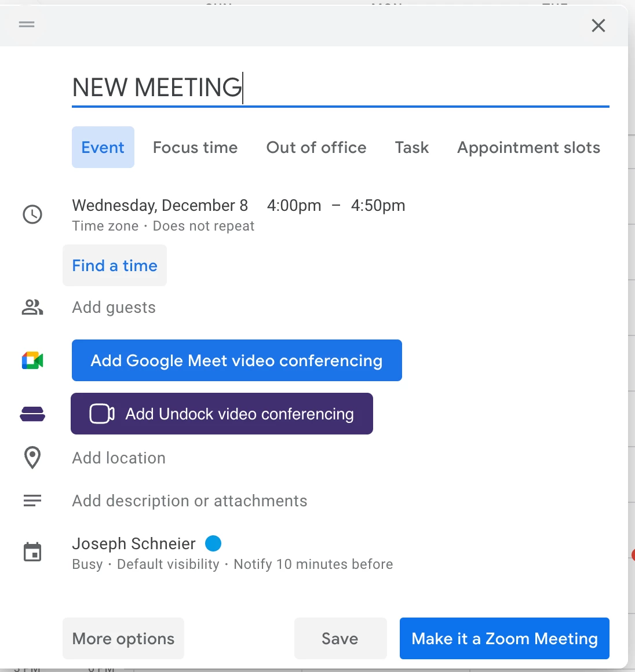635x672 pixels.
Task: Select the Event tab
Action: point(103,147)
